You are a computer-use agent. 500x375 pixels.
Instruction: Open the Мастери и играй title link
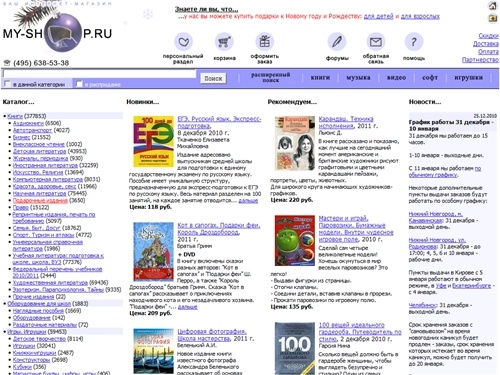[x=356, y=229]
